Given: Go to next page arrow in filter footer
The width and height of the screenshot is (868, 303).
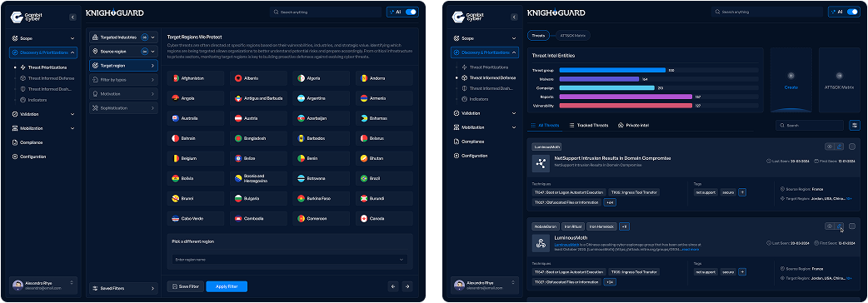Looking at the screenshot, I should [x=407, y=286].
